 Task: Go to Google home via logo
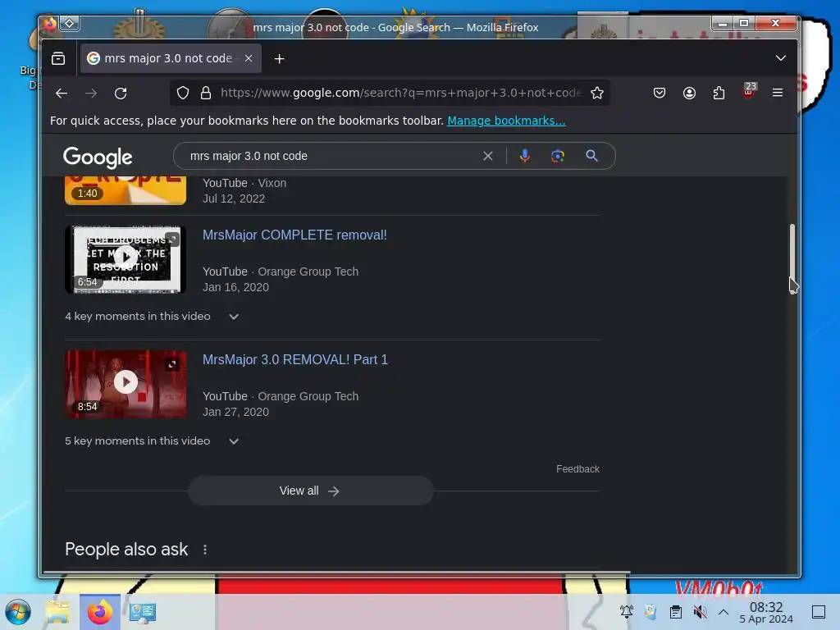click(98, 157)
